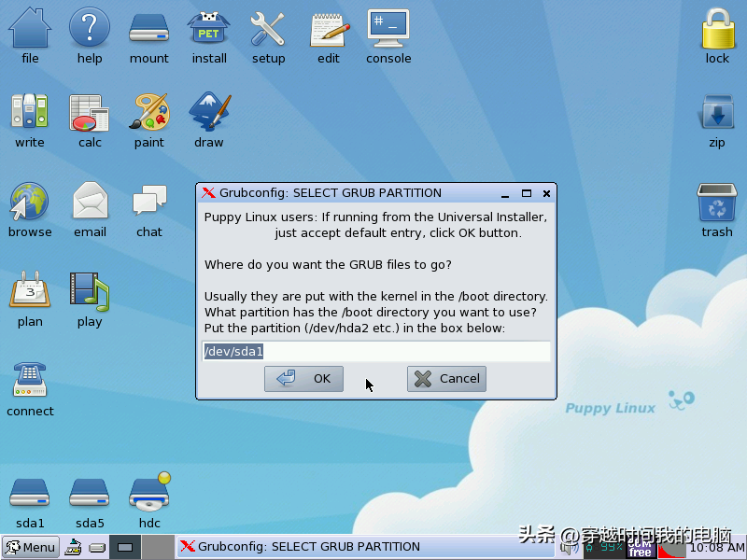The height and width of the screenshot is (560, 747).
Task: Click the drive-shaped taskbar launcher icon
Action: pos(97,548)
